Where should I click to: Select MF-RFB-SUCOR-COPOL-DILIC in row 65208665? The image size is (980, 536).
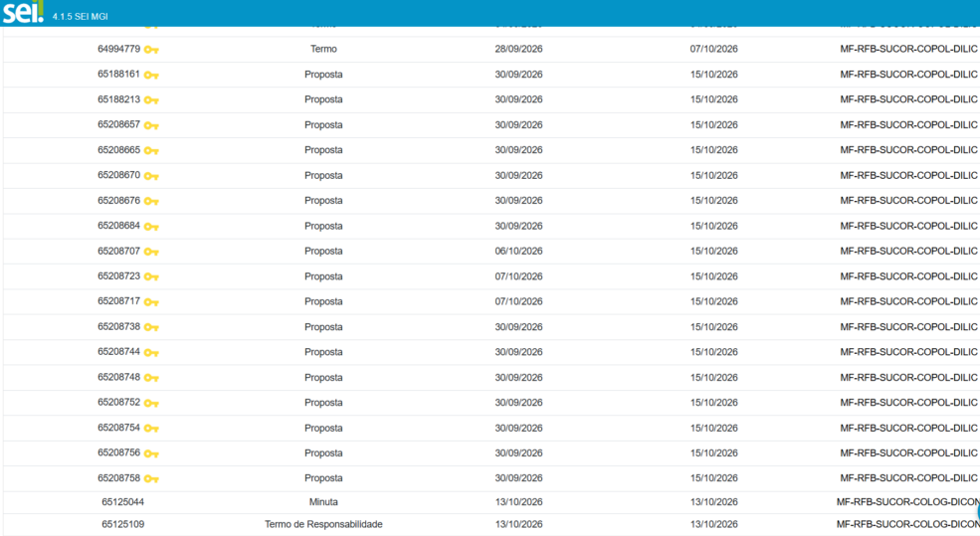[908, 150]
